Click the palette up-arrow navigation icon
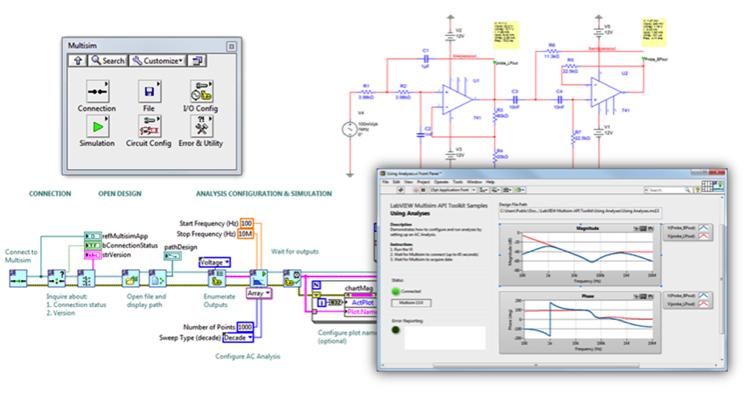Image resolution: width=750 pixels, height=394 pixels. click(x=77, y=61)
